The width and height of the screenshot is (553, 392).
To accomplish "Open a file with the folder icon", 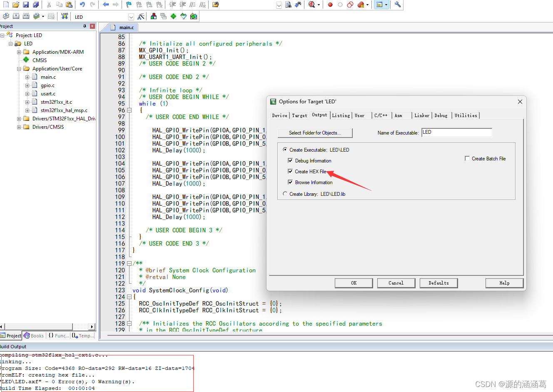I will tap(16, 5).
